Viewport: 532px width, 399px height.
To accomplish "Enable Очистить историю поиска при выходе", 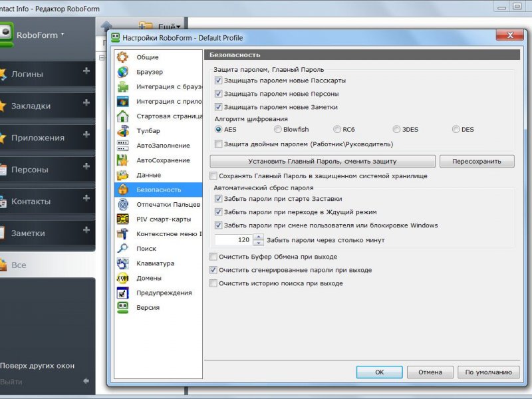I will click(x=213, y=283).
